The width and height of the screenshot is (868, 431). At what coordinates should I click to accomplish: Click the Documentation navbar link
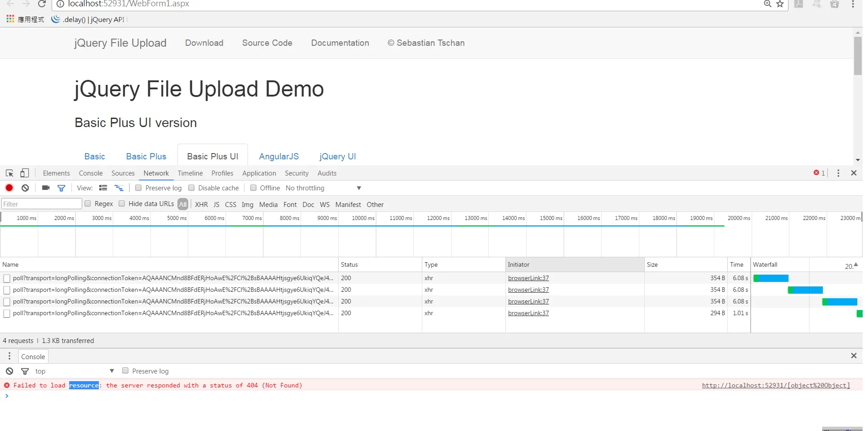coord(340,43)
